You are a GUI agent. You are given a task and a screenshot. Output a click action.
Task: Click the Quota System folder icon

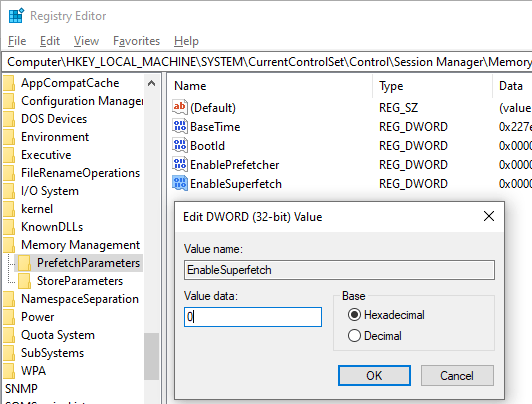coord(9,335)
